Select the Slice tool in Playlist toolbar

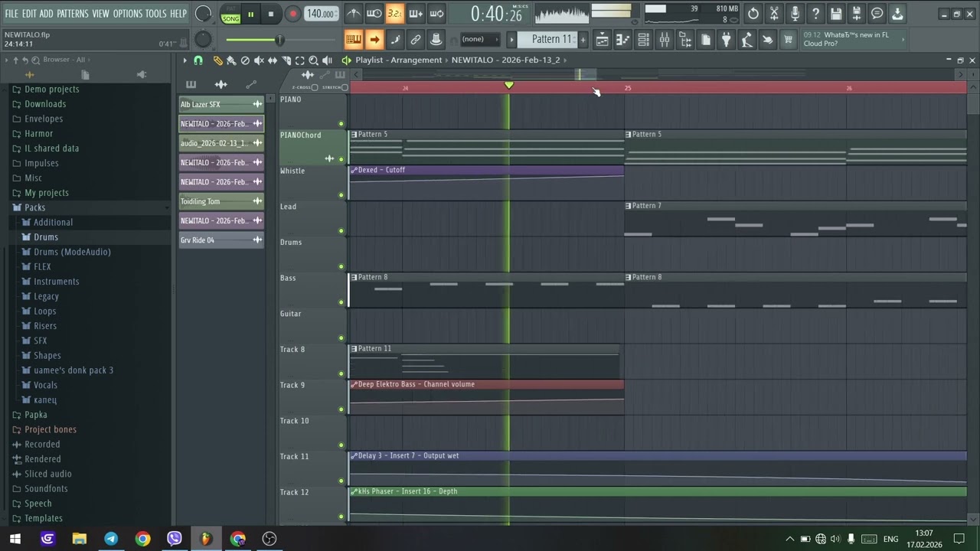click(x=286, y=60)
